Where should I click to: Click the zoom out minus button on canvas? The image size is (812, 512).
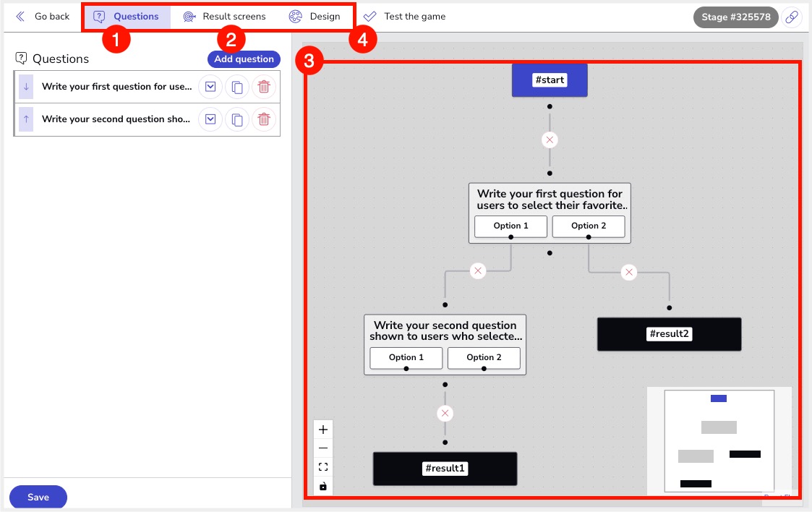(x=323, y=448)
